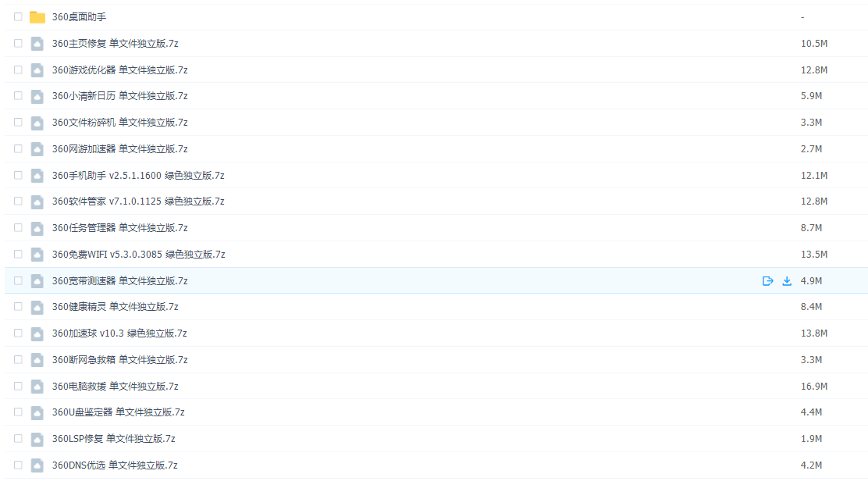Open 360游戏优化器 单文件独立版.7z

[x=119, y=70]
